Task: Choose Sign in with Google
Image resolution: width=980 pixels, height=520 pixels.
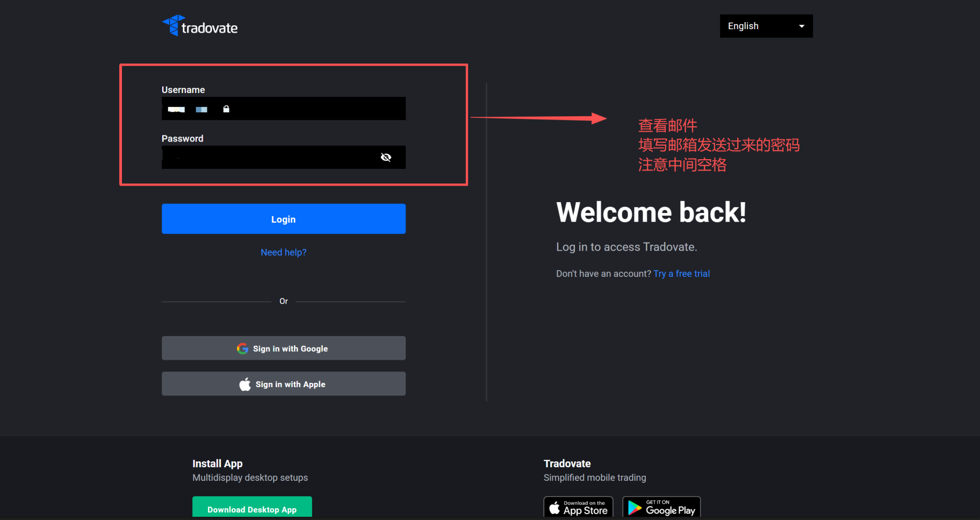Action: click(x=283, y=348)
